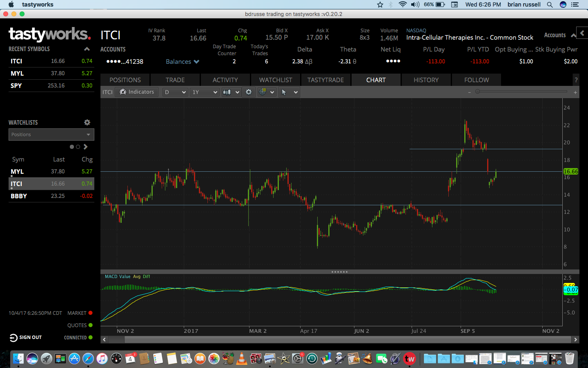Collapse the Accounts panel chevron
This screenshot has width=588, height=368.
(573, 36)
